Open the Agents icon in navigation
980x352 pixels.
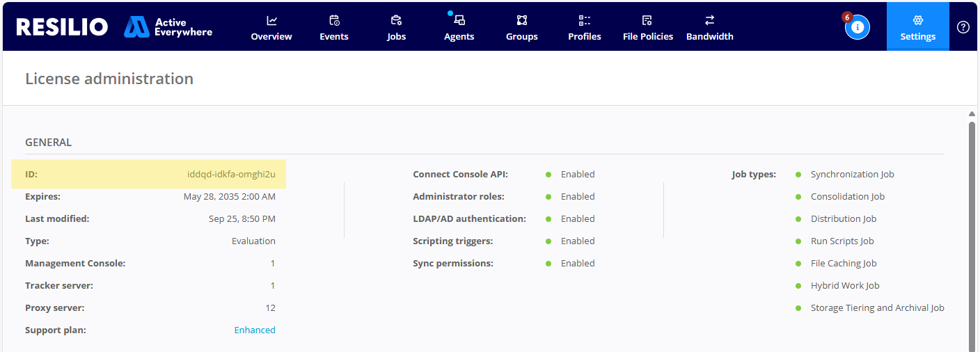point(459,20)
